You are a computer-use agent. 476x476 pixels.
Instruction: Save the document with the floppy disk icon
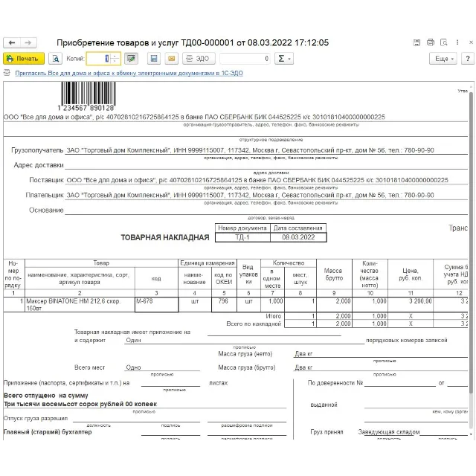154,59
